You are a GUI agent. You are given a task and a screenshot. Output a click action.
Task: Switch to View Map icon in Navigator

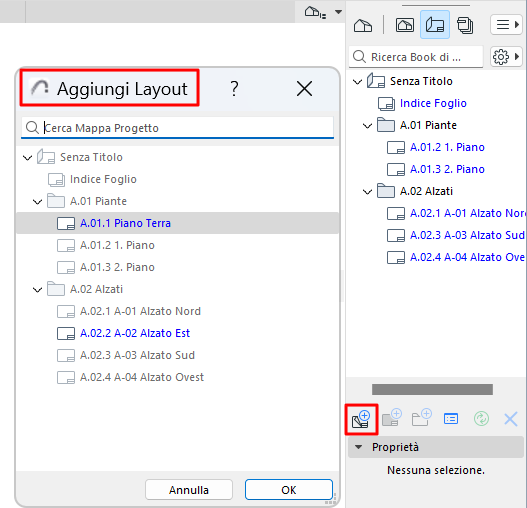pyautogui.click(x=405, y=25)
